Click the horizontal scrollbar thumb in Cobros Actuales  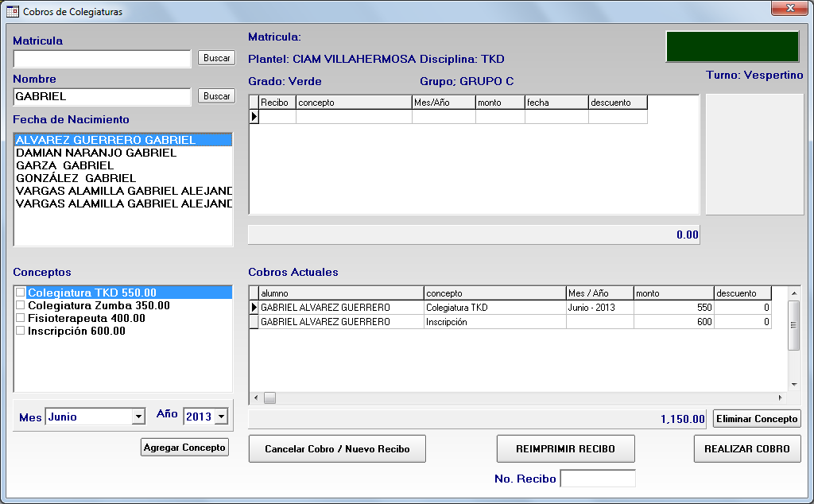(270, 398)
